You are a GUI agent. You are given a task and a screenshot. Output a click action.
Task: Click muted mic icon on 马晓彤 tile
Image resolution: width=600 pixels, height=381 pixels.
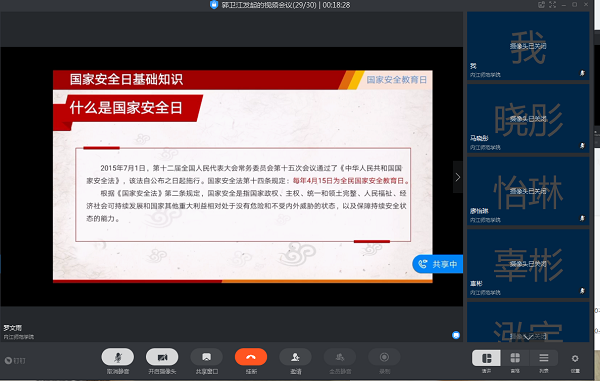pyautogui.click(x=582, y=145)
